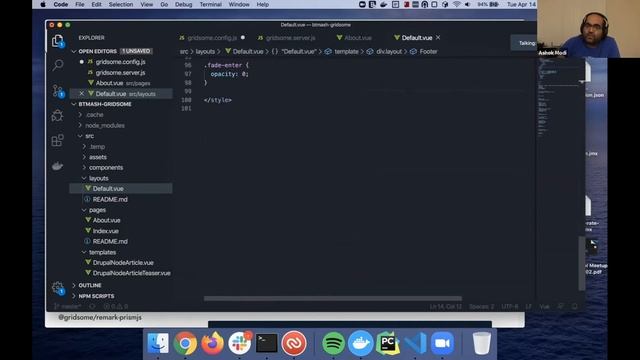This screenshot has height=360, width=640.
Task: Close Default.vue in Open Editors list
Action: (x=82, y=93)
